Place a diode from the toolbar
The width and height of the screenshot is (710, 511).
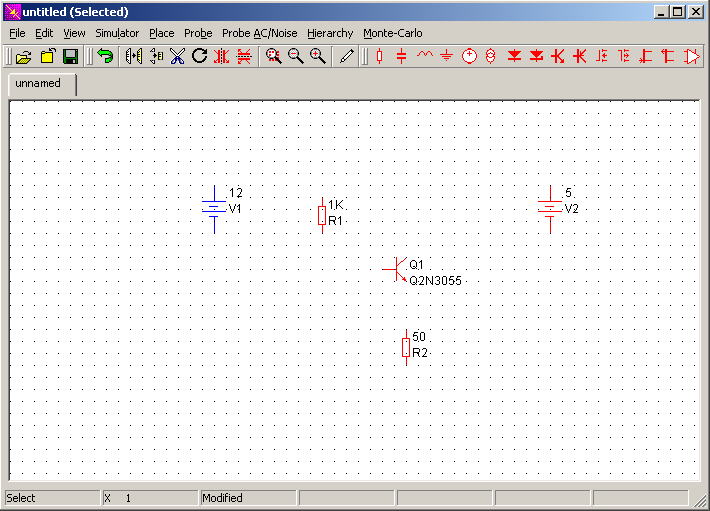(514, 57)
